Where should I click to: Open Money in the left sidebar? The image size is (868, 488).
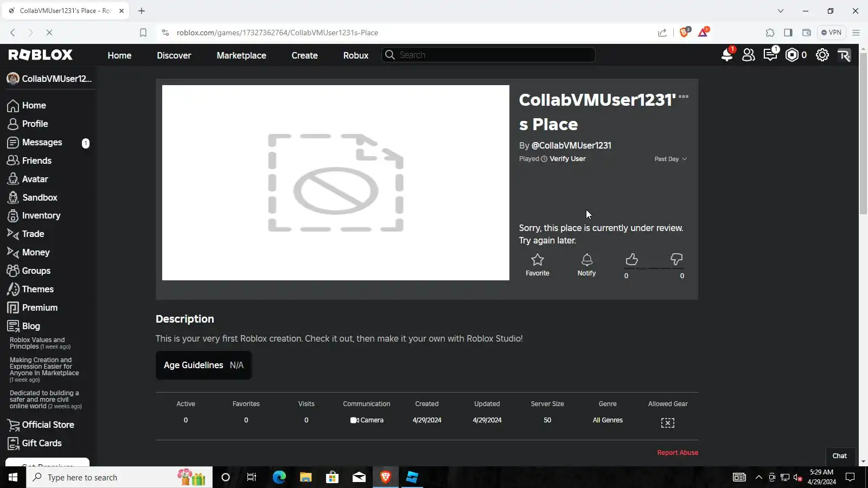pos(36,252)
